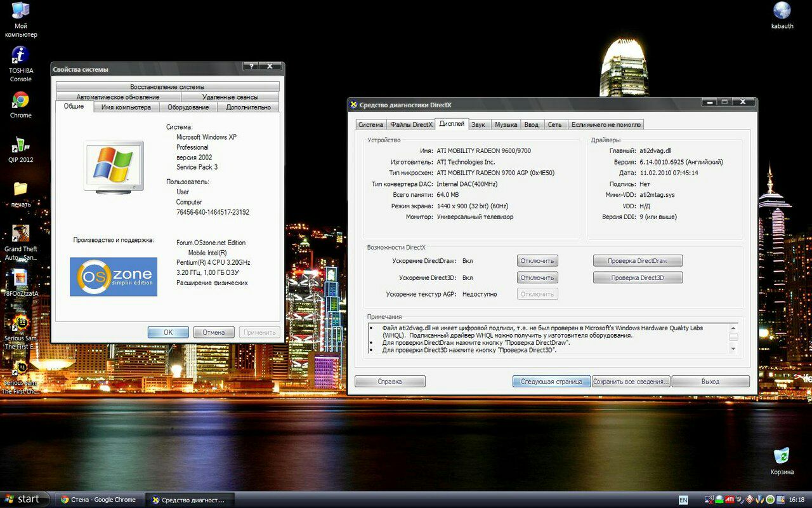Run the Проверка DirectDraw test
This screenshot has height=508, width=812.
(x=638, y=260)
